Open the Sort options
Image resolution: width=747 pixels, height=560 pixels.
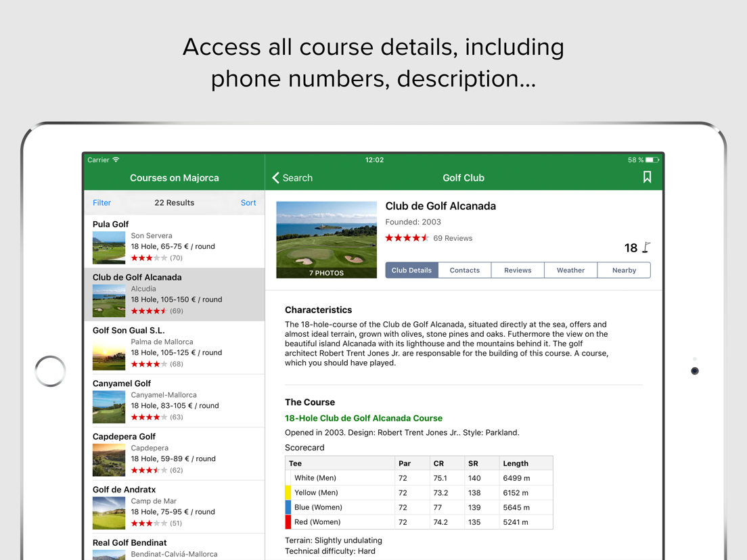click(x=248, y=203)
